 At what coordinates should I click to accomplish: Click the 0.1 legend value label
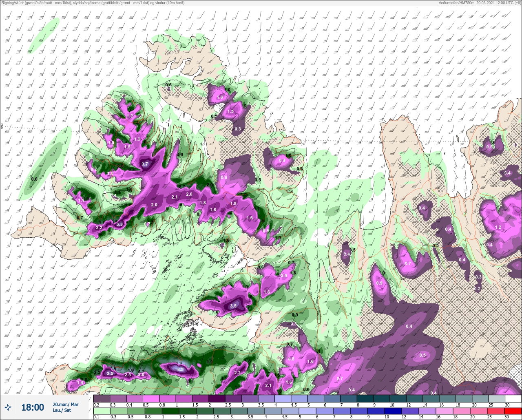pos(96,416)
